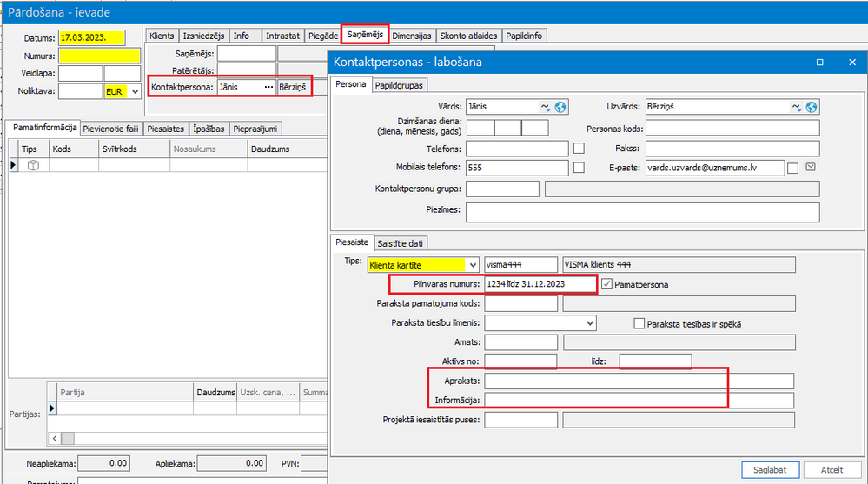This screenshot has width=868, height=484.
Task: Click the Saglabāt button
Action: click(x=770, y=469)
